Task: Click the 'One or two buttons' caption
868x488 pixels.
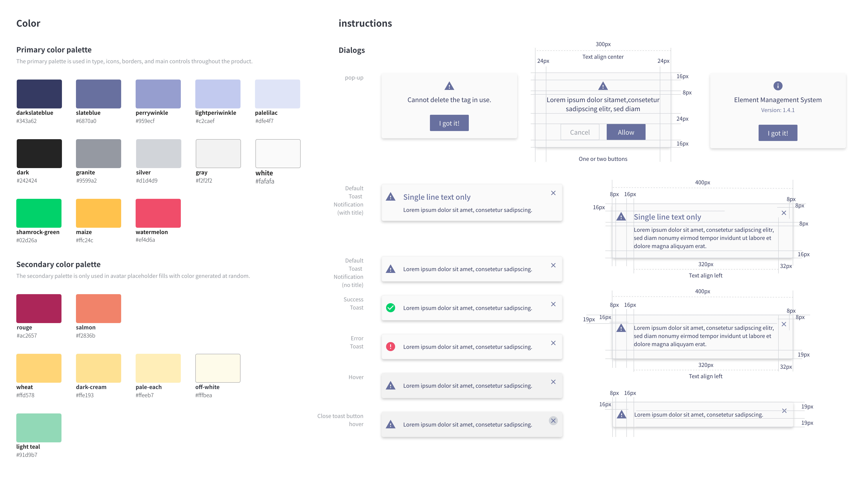Action: [x=603, y=159]
